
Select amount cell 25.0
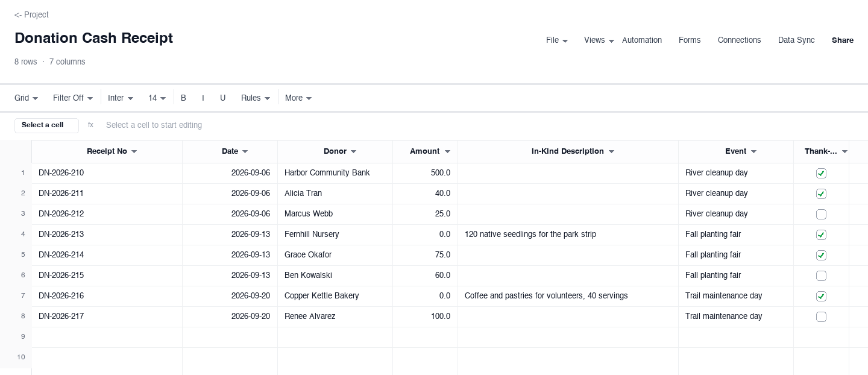[425, 214]
